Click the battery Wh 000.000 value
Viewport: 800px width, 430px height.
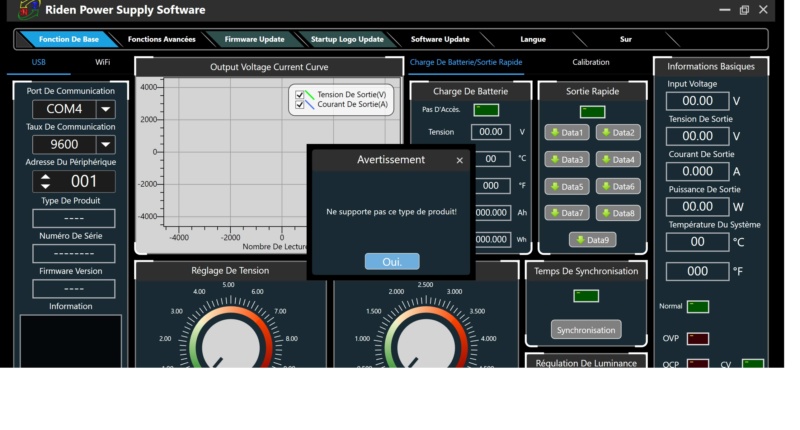(x=492, y=239)
